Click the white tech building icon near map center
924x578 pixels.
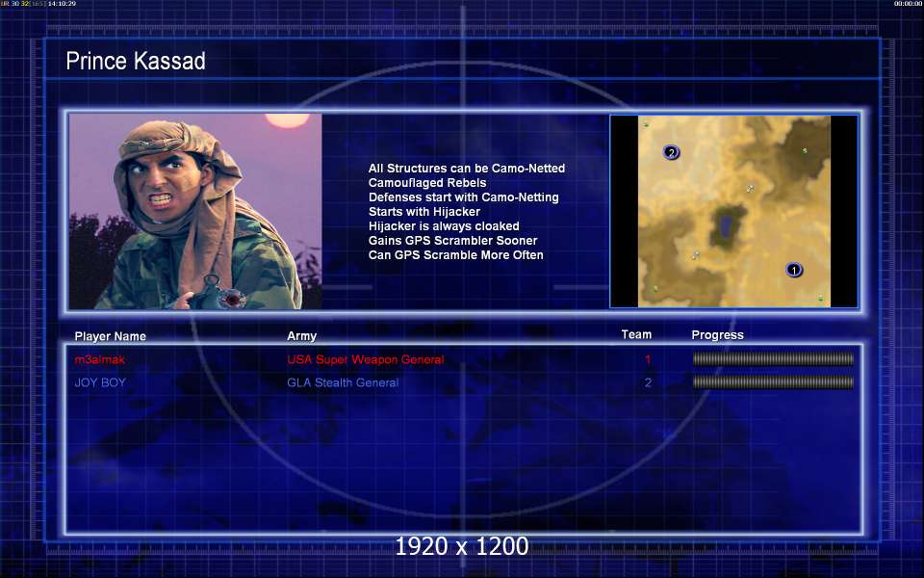[750, 189]
